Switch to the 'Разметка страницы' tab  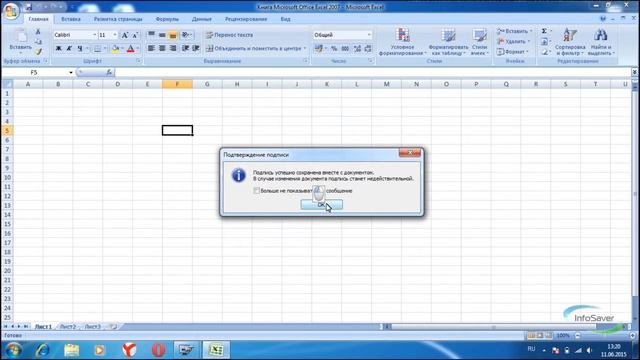point(118,19)
